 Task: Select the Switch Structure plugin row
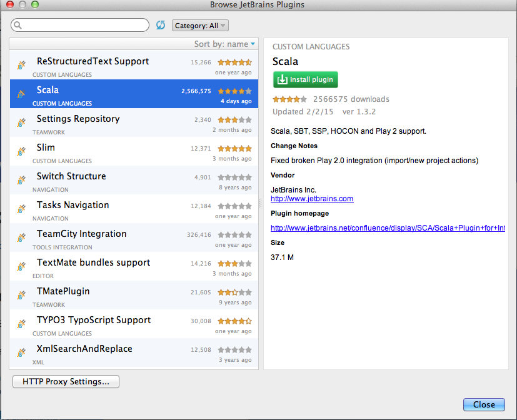pos(134,180)
